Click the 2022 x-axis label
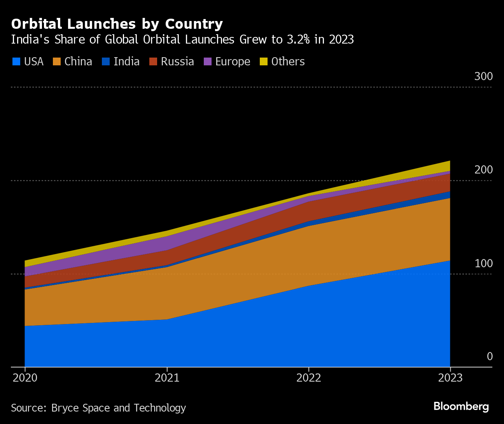Viewport: 504px width, 424px height. pyautogui.click(x=309, y=378)
